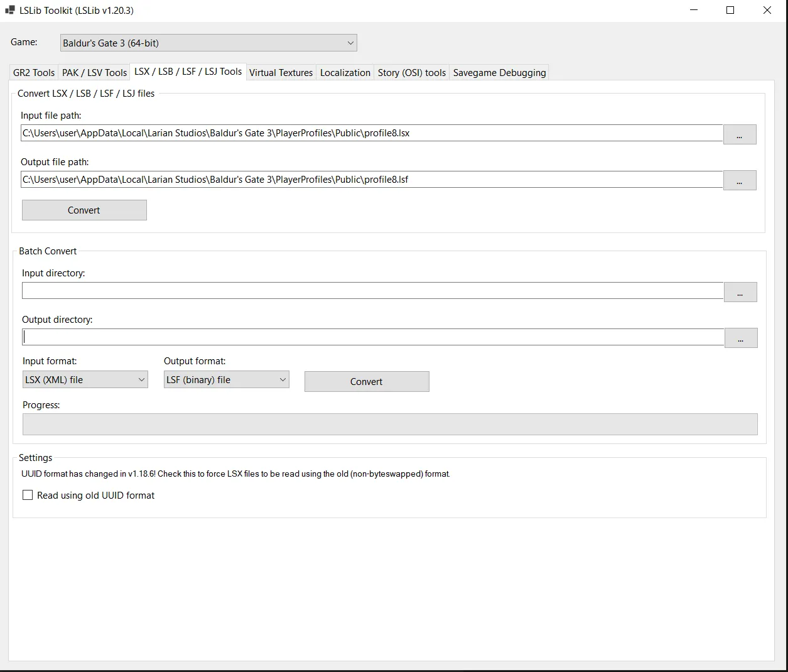Browse for batch output directory
This screenshot has height=672, width=788.
coord(740,339)
